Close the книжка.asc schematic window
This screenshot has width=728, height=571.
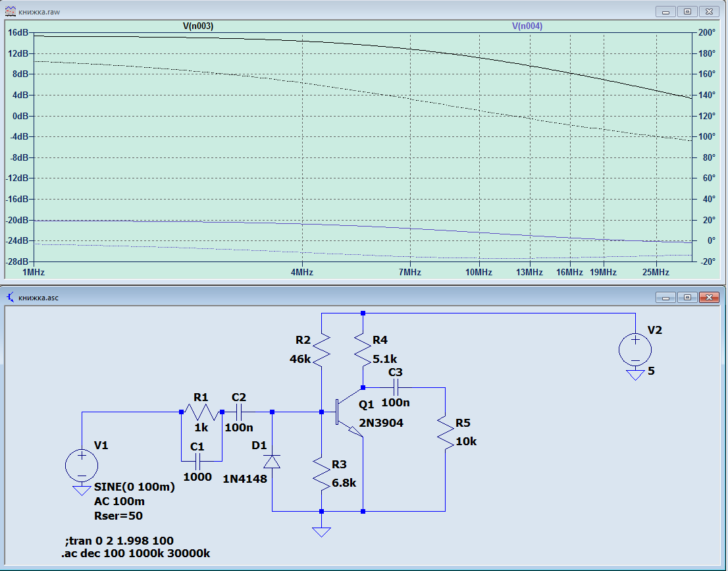click(709, 297)
